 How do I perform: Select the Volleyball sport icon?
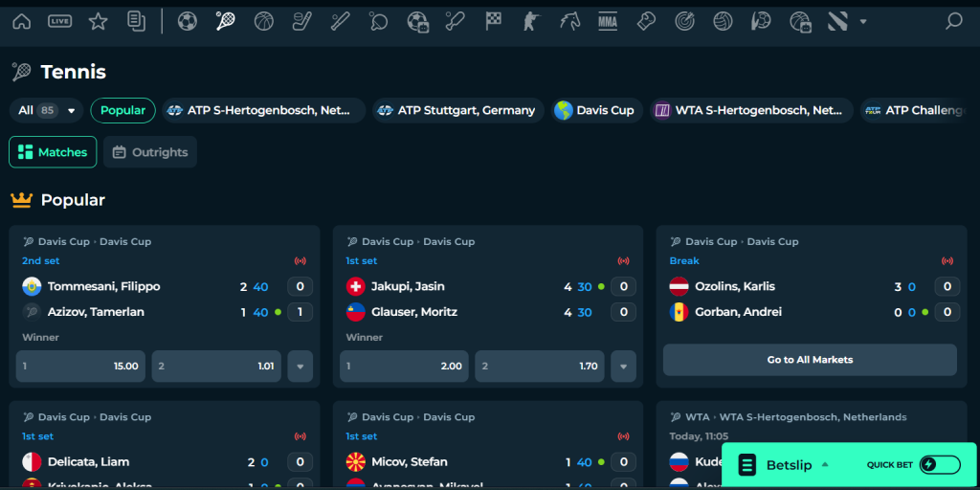click(x=723, y=22)
